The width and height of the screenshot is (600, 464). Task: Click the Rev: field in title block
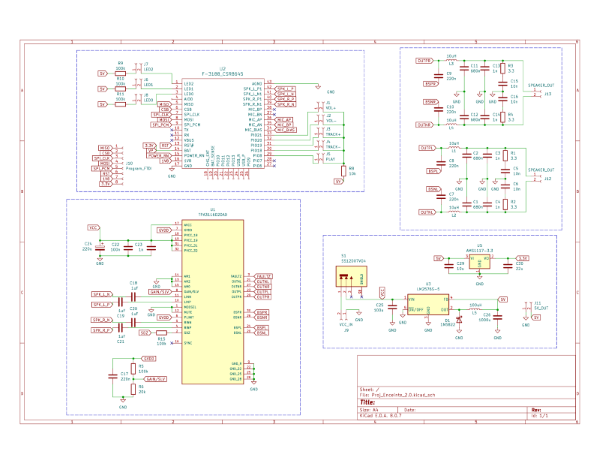536,410
